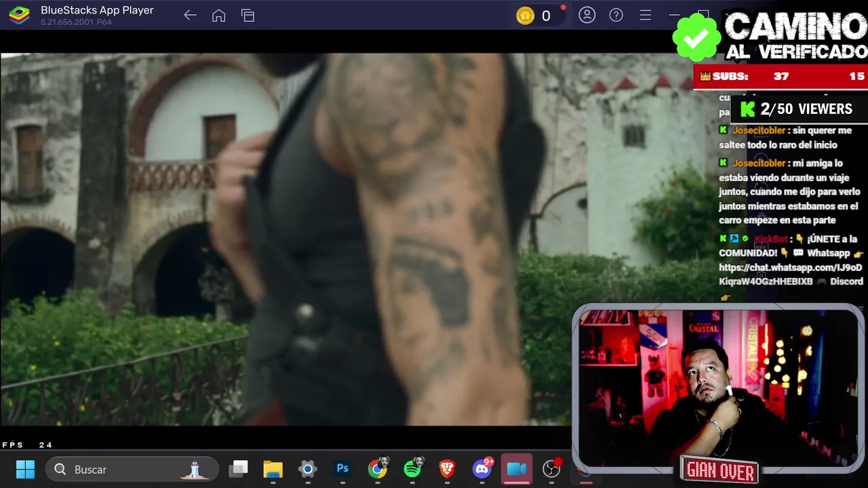Open the video camera app taskbar icon
This screenshot has width=868, height=488.
pyautogui.click(x=517, y=469)
